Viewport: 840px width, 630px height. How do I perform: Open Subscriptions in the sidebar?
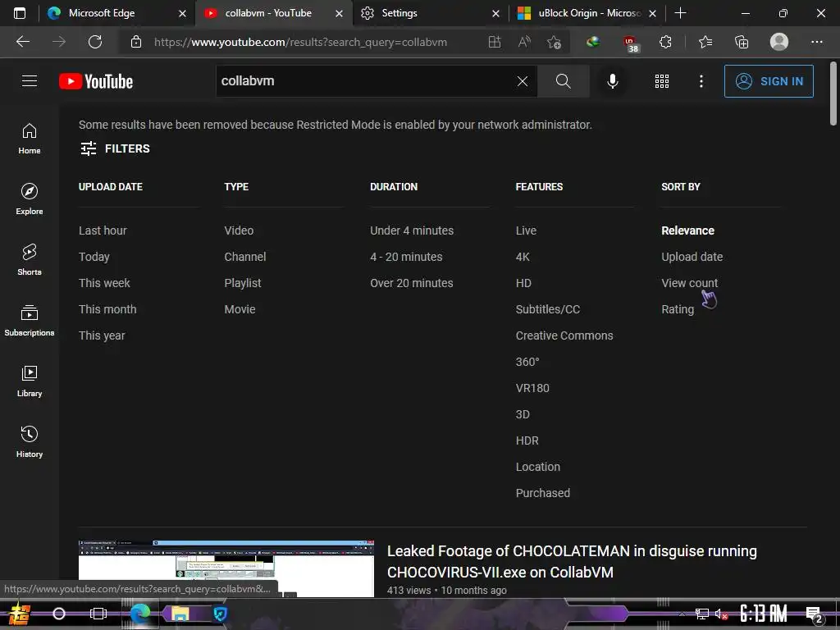[x=30, y=320]
